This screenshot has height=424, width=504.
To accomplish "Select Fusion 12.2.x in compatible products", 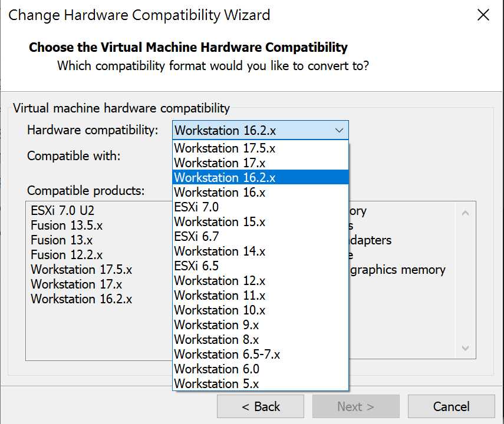I will coord(67,255).
